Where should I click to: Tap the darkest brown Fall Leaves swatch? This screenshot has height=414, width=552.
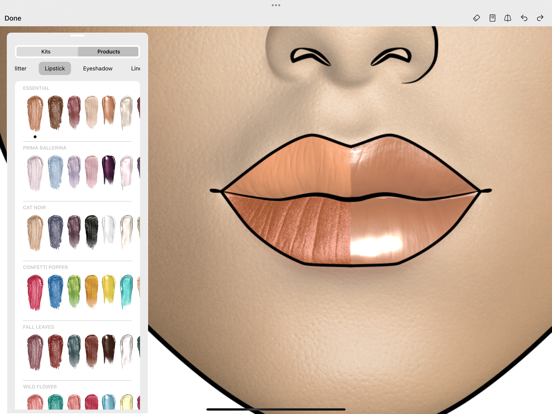(x=108, y=349)
